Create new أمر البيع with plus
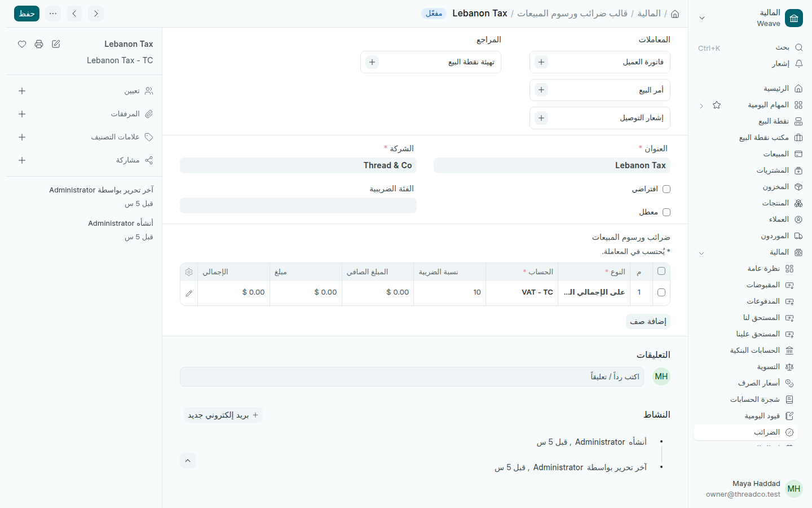The image size is (812, 508). [541, 90]
